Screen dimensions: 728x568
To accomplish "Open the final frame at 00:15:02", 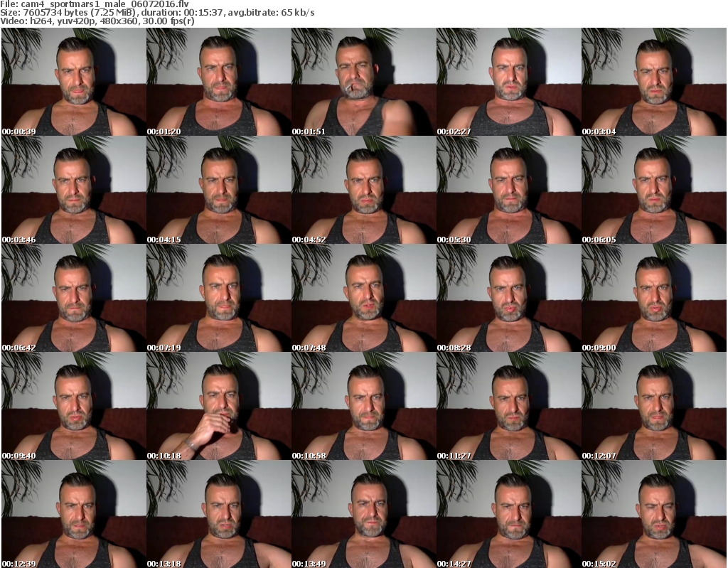I will 653,514.
